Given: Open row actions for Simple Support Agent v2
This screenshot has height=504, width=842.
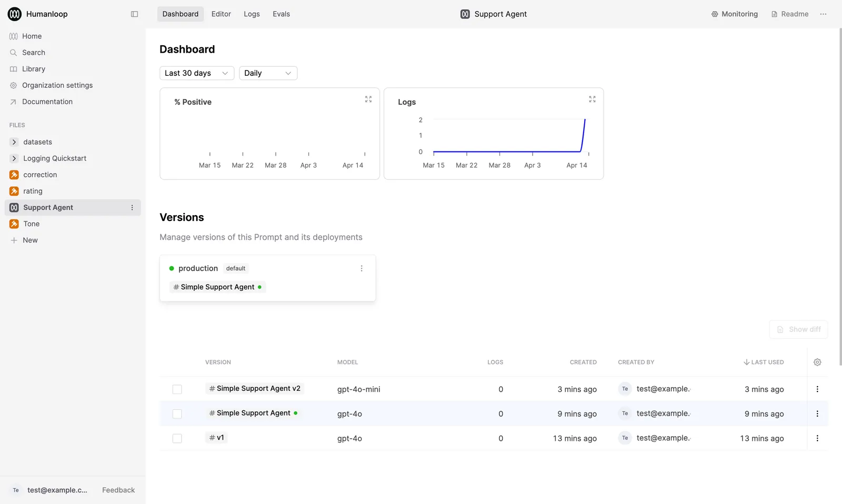Looking at the screenshot, I should pyautogui.click(x=817, y=389).
